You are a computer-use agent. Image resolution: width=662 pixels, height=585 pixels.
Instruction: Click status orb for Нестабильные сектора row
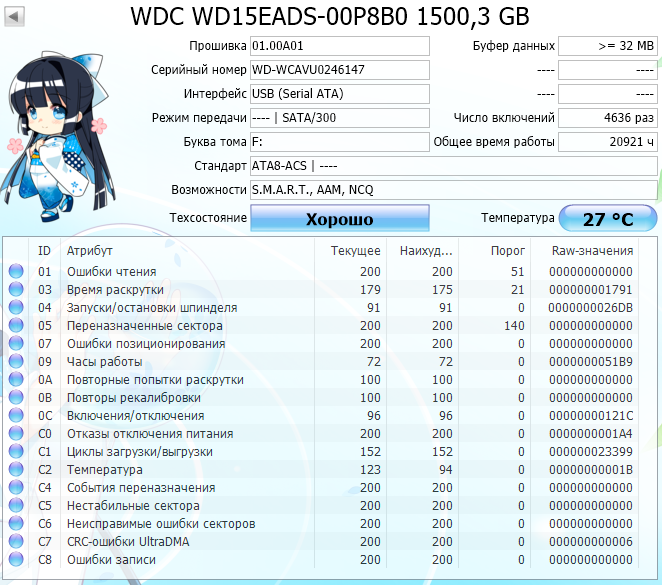pyautogui.click(x=16, y=505)
